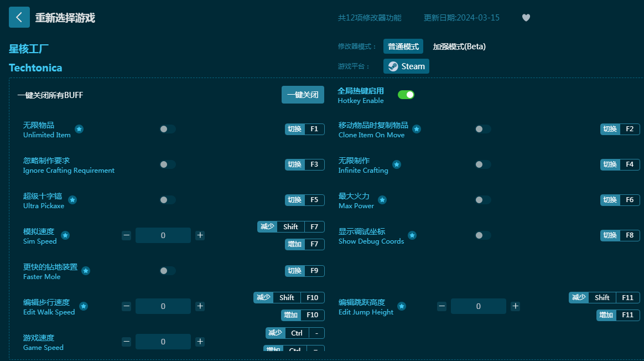
Task: Increase Edit Walk Speed with the plus icon
Action: click(x=200, y=306)
